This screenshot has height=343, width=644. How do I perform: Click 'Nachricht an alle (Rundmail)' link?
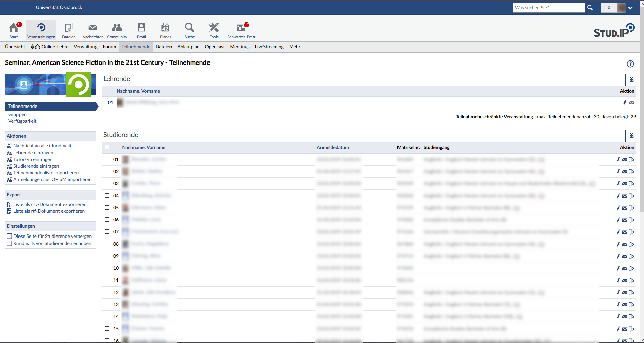pyautogui.click(x=42, y=146)
